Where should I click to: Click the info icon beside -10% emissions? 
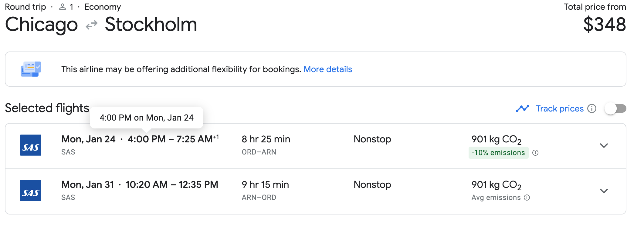click(535, 153)
